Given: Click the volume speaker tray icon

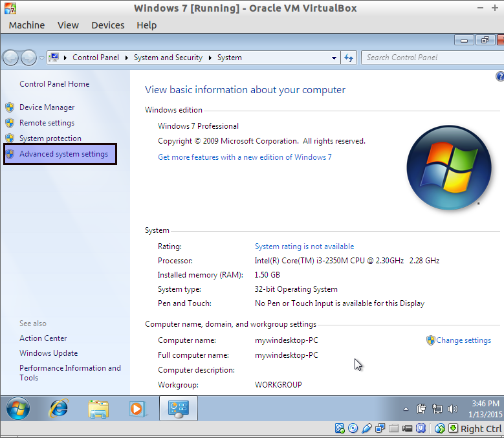Looking at the screenshot, I should pyautogui.click(x=453, y=409).
